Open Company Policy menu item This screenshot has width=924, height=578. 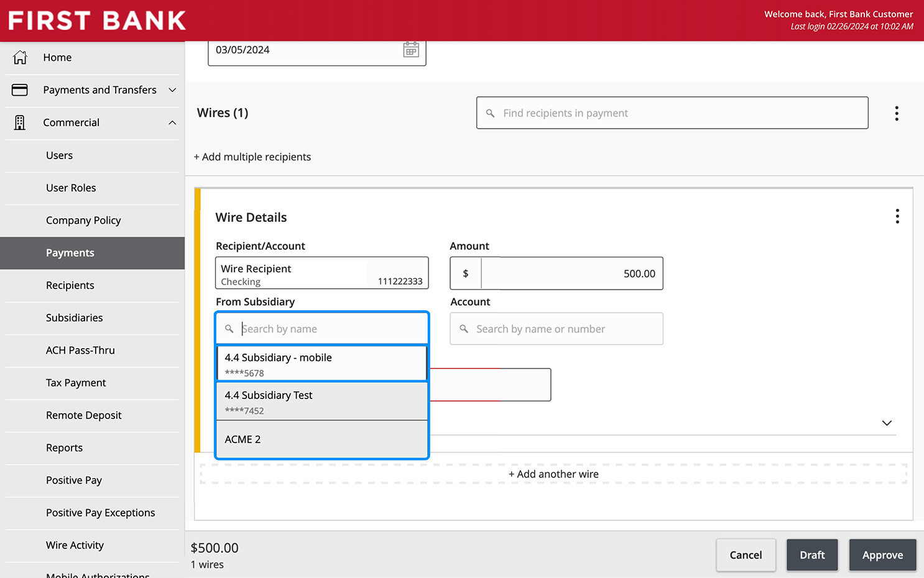coord(93,221)
